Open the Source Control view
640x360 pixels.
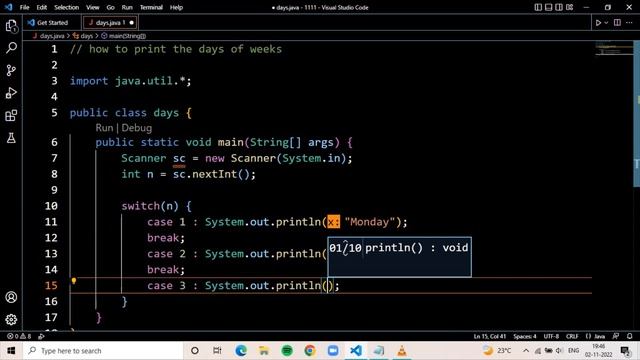[x=11, y=71]
